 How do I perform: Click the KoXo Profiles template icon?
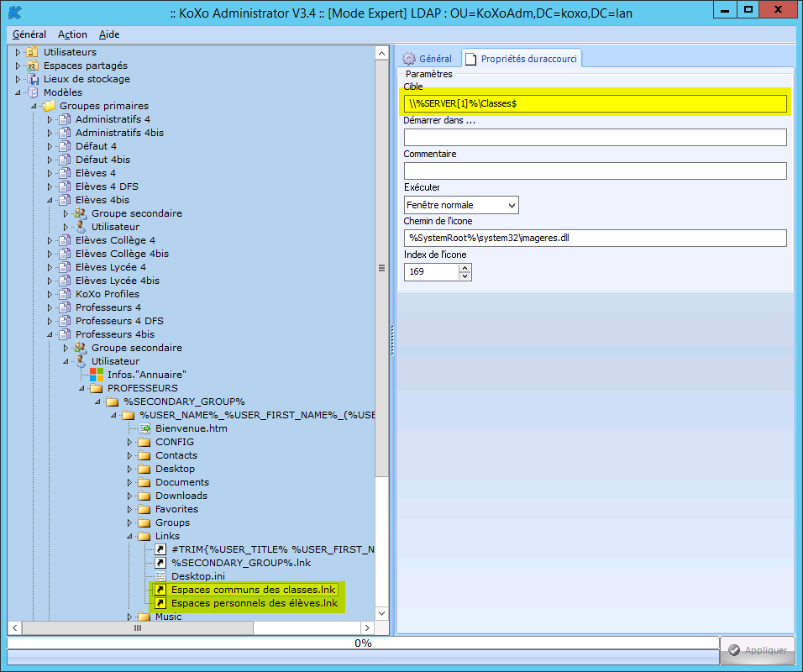coord(65,294)
